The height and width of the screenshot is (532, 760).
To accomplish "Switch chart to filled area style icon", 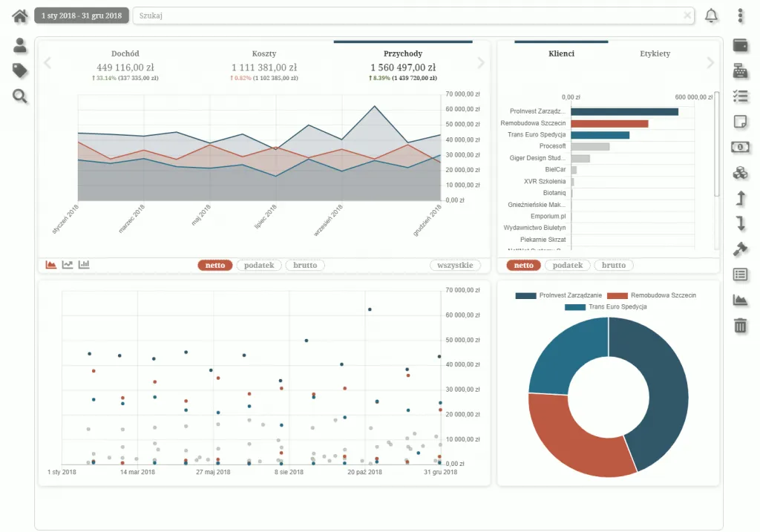I will tap(51, 265).
